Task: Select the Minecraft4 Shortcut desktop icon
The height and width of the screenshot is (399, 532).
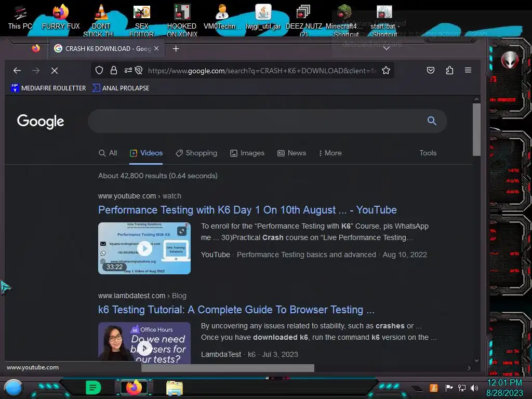Action: [x=344, y=20]
